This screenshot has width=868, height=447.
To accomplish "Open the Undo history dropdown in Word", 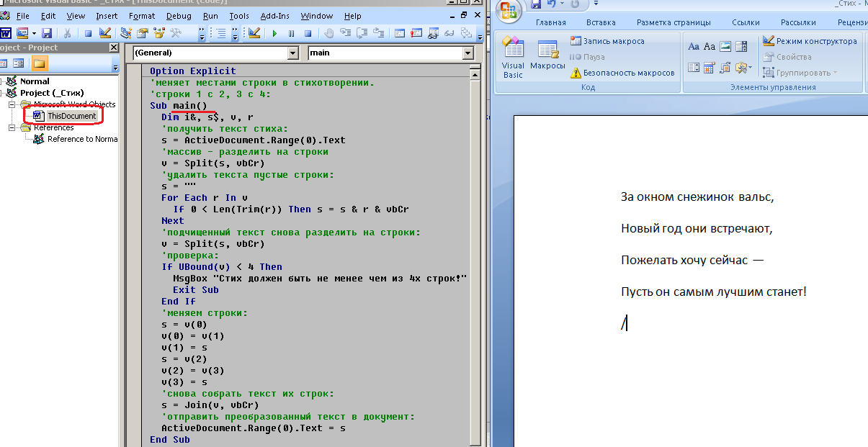I will 561,4.
